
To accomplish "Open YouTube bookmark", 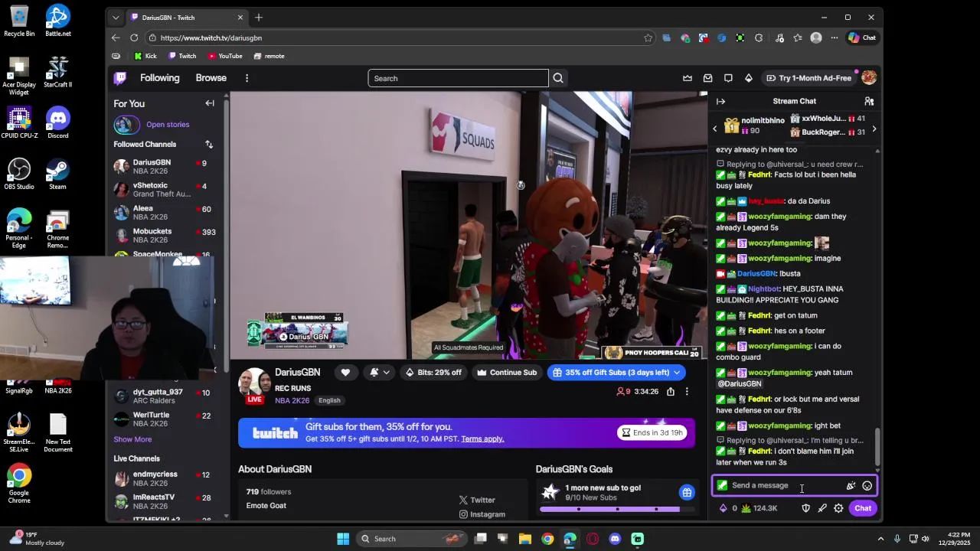I will (225, 56).
